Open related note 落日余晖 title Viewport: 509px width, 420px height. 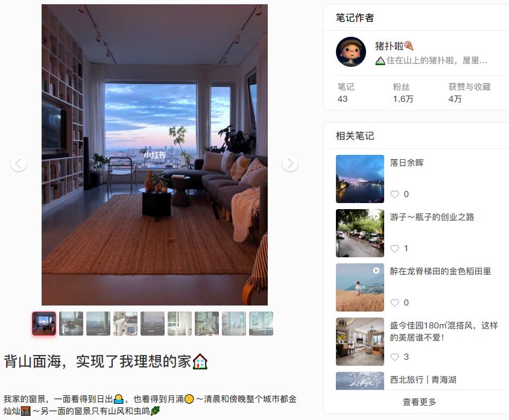coord(406,163)
